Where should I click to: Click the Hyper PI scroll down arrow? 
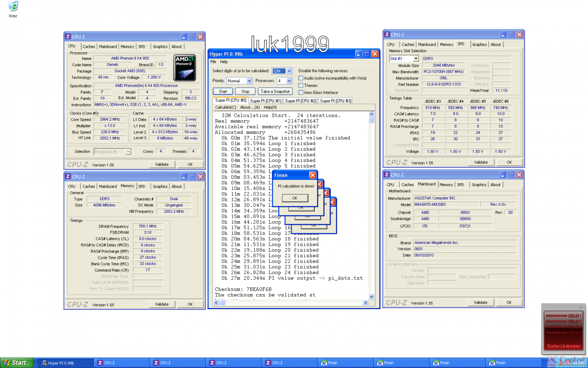[372, 297]
